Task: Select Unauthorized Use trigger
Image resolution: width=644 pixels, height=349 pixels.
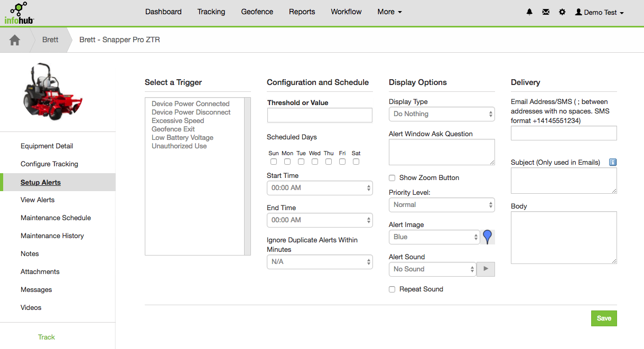Action: click(179, 146)
